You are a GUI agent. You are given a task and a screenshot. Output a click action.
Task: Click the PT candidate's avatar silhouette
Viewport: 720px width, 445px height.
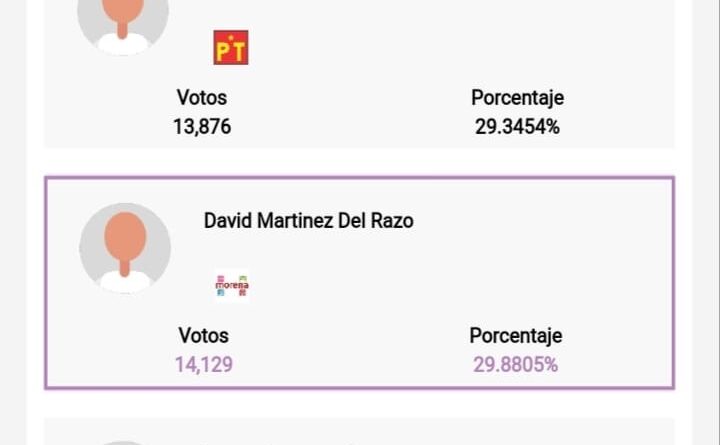[x=123, y=22]
